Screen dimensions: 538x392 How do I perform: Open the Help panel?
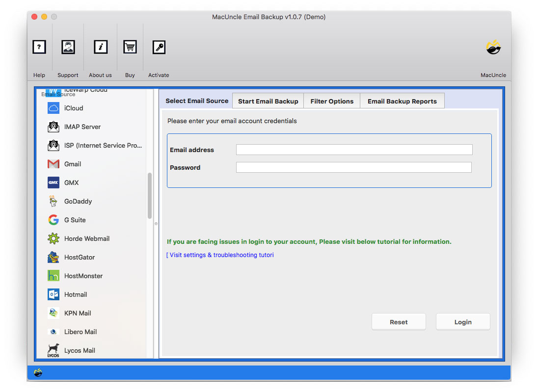tap(39, 54)
